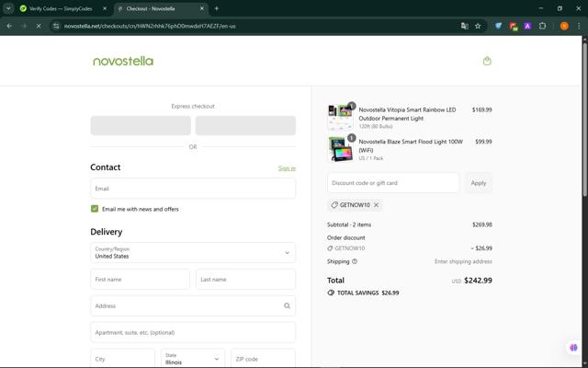Close the Verify Codes tab
Viewport: 588px width, 368px height.
pos(105,8)
